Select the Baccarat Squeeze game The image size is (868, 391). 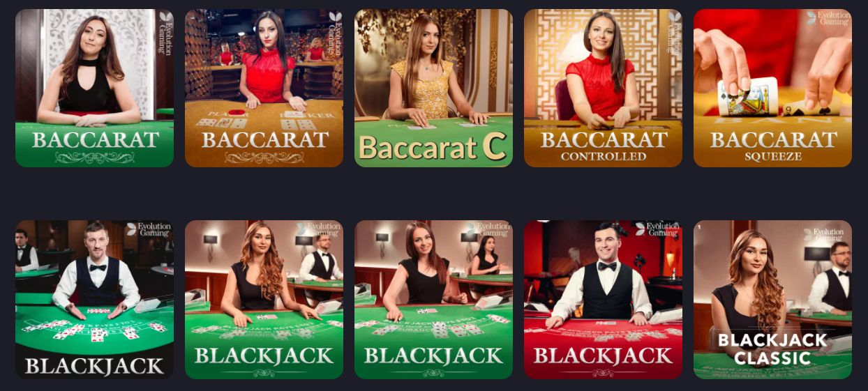tap(772, 88)
